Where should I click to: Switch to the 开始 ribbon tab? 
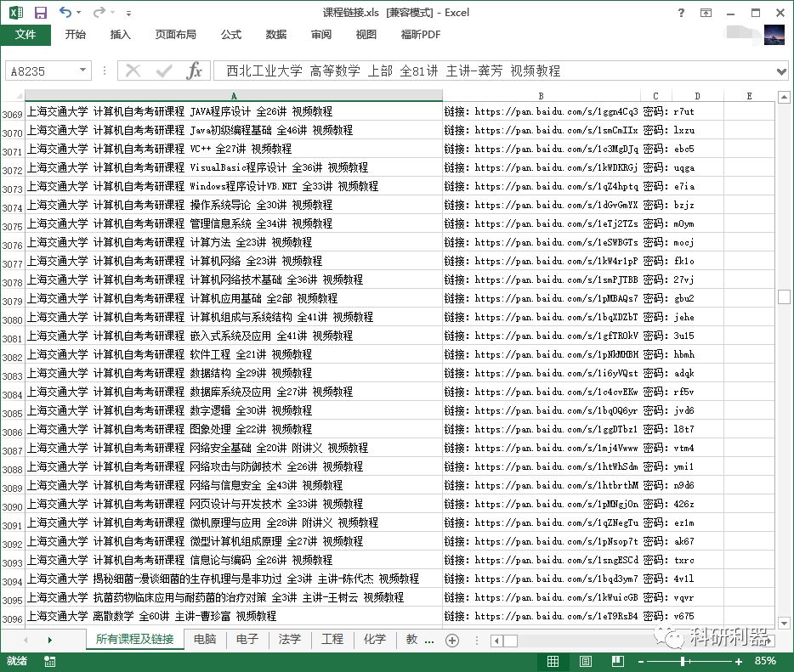(75, 35)
